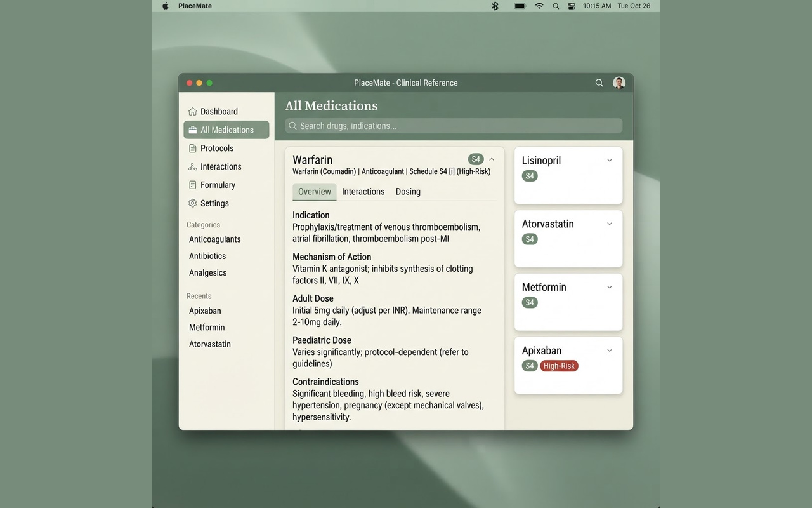Open recent Metformin entry

pos(207,328)
